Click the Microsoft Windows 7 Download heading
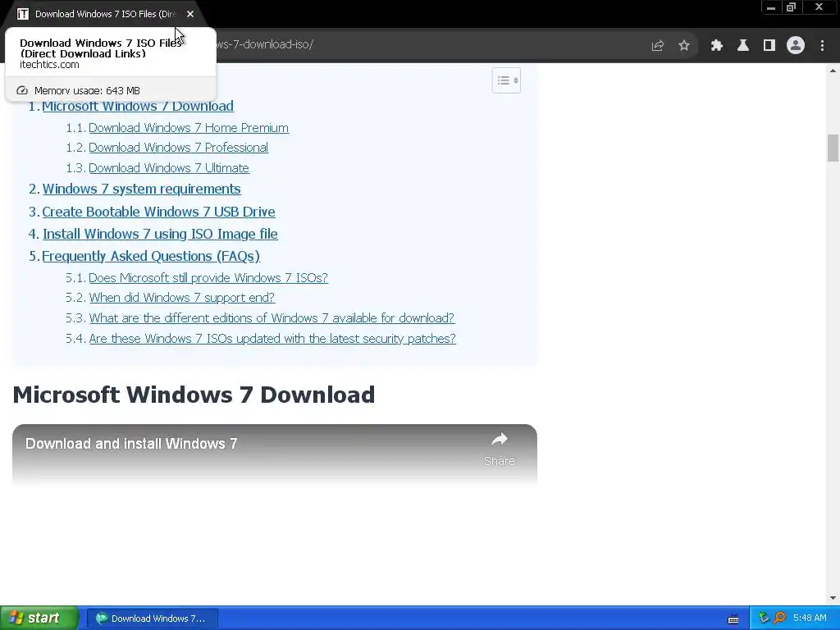 pos(194,395)
